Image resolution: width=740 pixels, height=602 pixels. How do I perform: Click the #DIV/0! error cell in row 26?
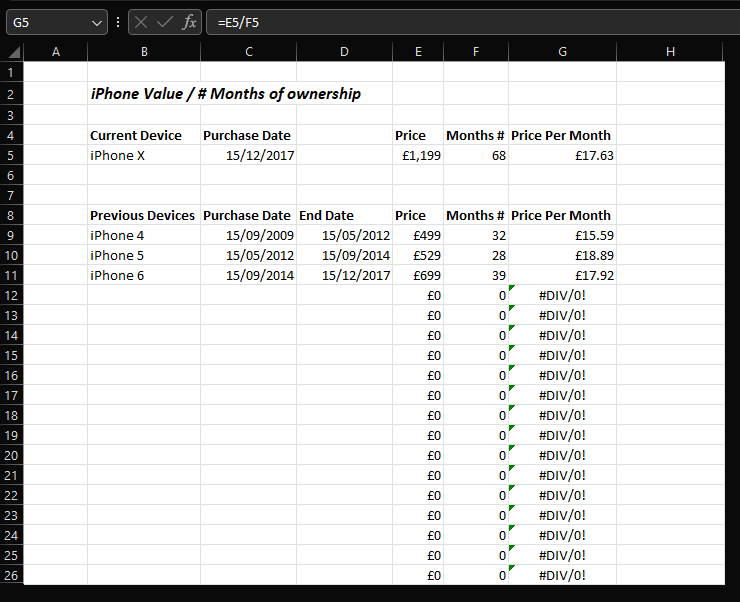click(x=562, y=576)
